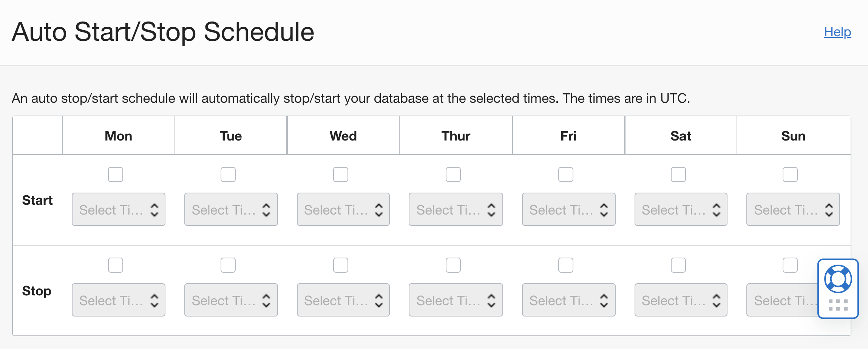Screen dimensions: 868x349
Task: Click the Sat column header
Action: pos(681,136)
